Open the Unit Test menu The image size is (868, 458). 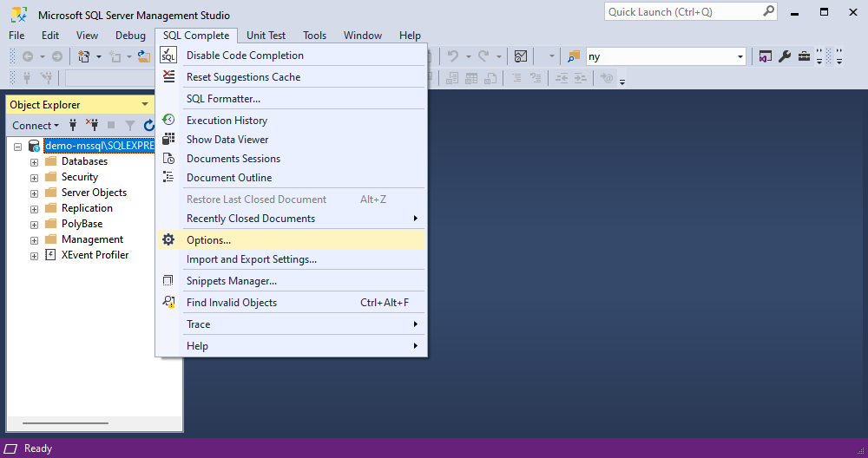266,35
